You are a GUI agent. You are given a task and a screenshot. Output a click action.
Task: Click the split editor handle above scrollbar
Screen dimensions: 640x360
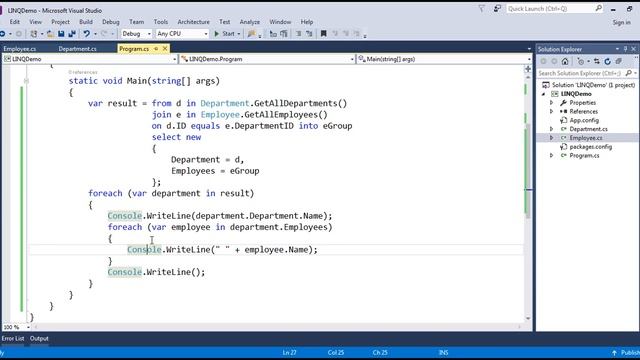pyautogui.click(x=528, y=69)
